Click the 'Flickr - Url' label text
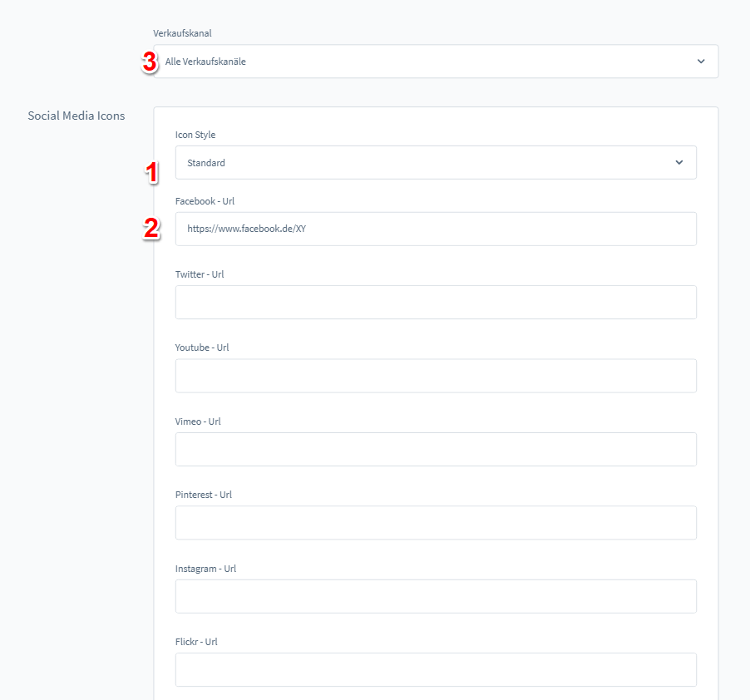750x700 pixels. (196, 642)
